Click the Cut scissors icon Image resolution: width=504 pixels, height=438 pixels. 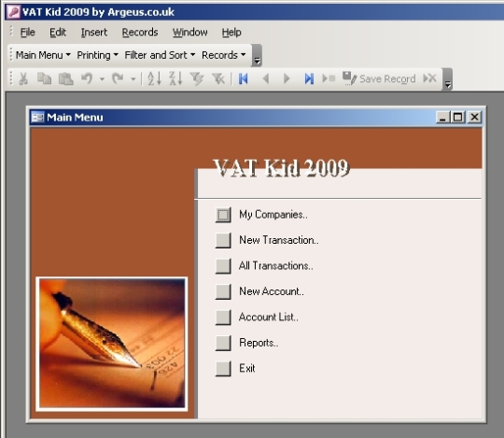tap(23, 78)
